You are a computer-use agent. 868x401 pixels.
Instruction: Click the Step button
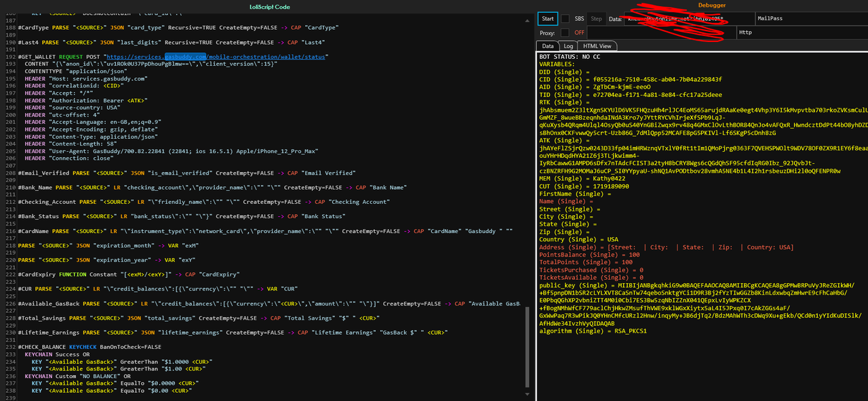596,19
